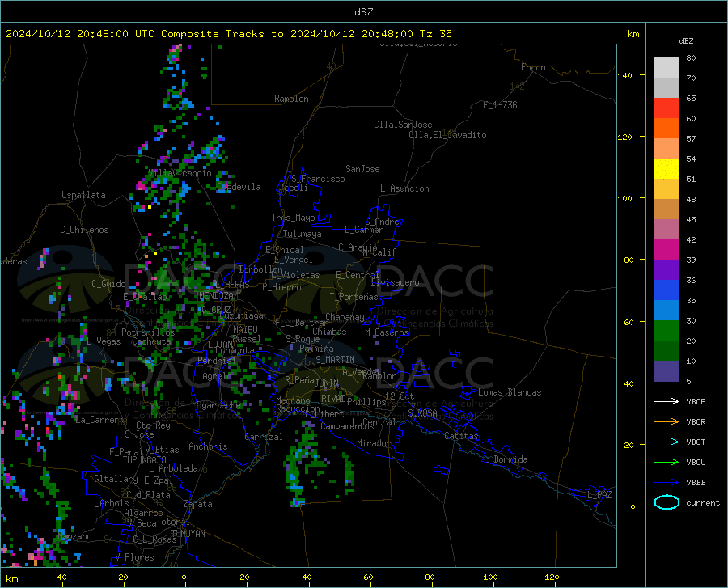Click the dBZ title at top

click(363, 12)
